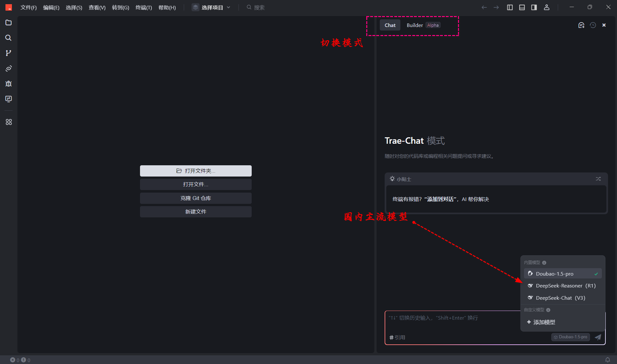The width and height of the screenshot is (617, 364).
Task: Click the Trae-Chat 模式 heading
Action: coord(415,141)
